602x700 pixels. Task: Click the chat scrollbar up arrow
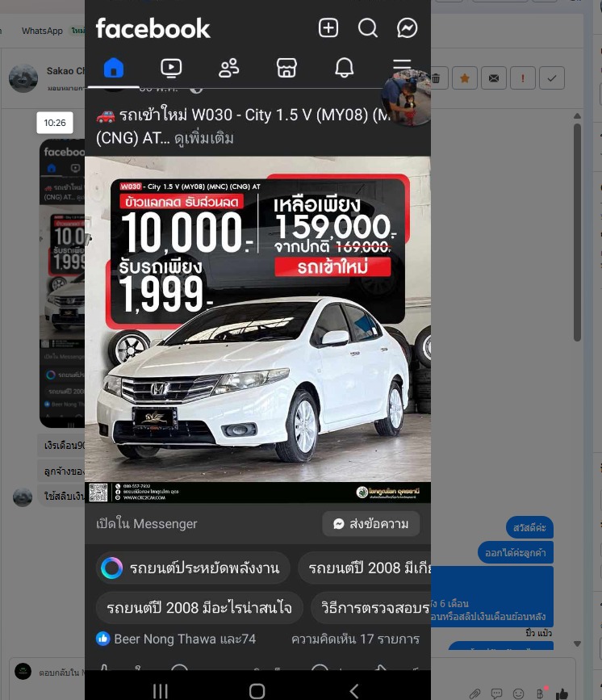[577, 116]
